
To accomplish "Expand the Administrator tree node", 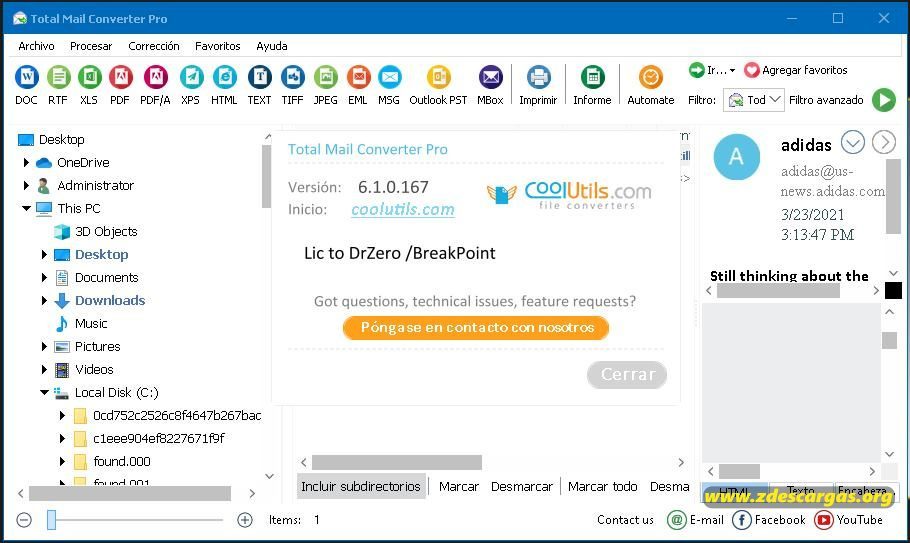I will pos(26,186).
